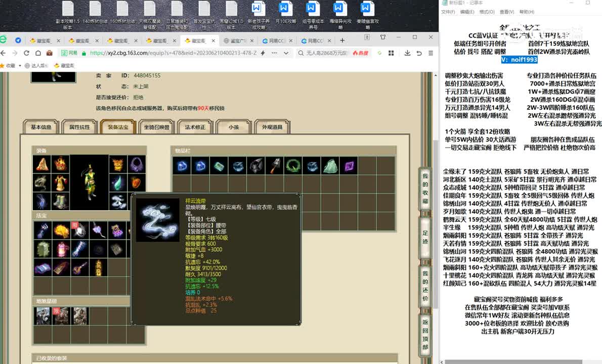Click 返回顶部 back-to-top button
The height and width of the screenshot is (364, 602).
point(425,334)
